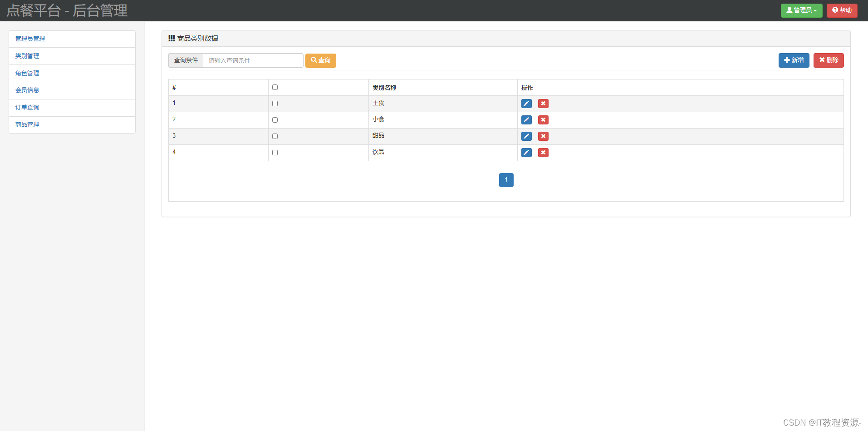Select the 小食 row checkbox
Viewport: 868px width, 431px height.
coord(275,120)
